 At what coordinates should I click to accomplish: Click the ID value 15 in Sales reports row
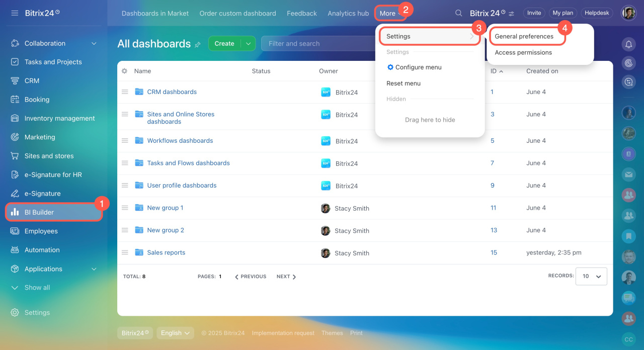494,252
